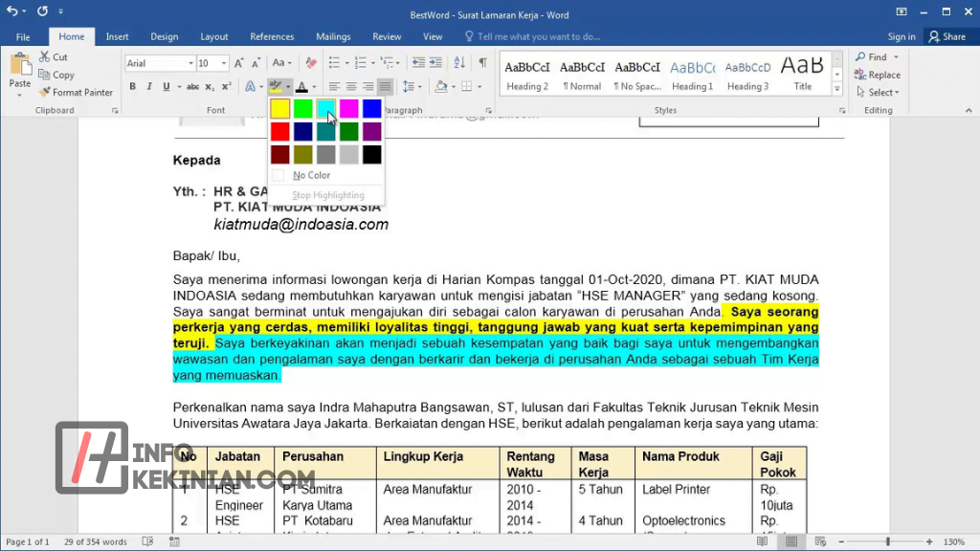Click the Numbering list button
The image size is (980, 551).
point(361,63)
